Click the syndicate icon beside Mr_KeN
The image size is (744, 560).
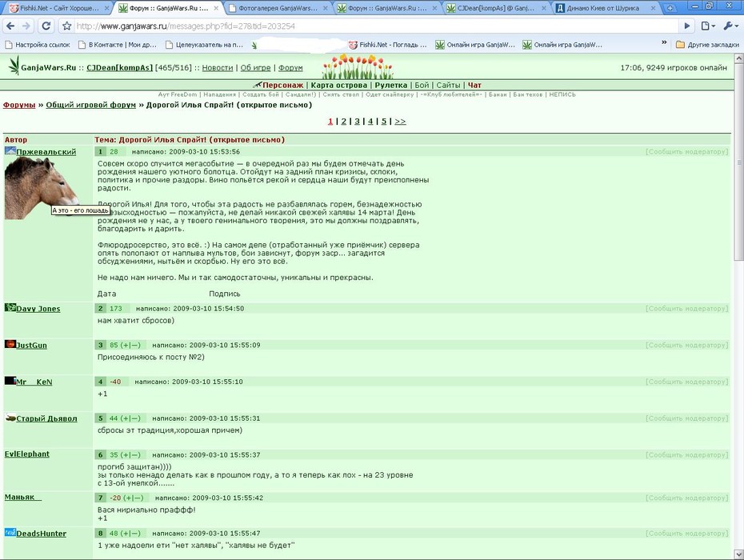[x=10, y=381]
